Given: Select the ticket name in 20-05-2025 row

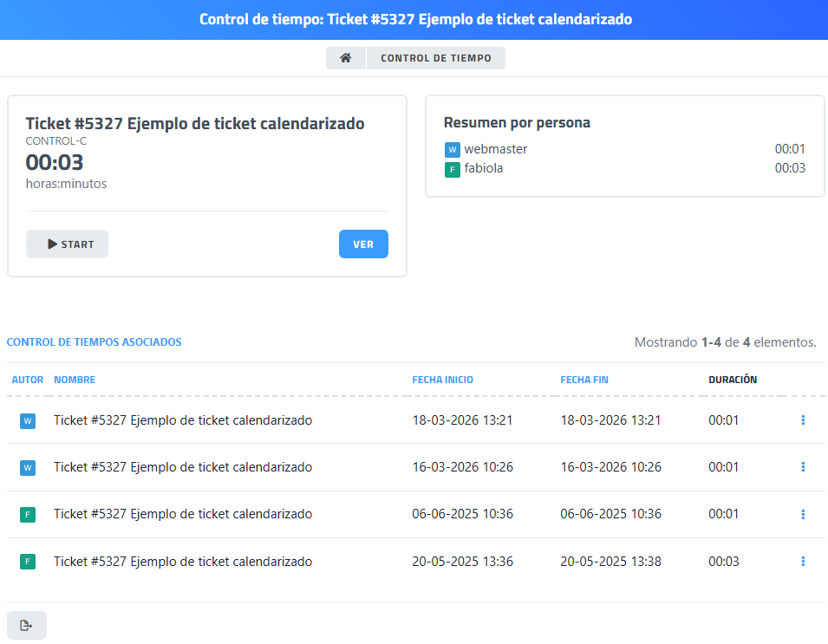Looking at the screenshot, I should pos(182,562).
